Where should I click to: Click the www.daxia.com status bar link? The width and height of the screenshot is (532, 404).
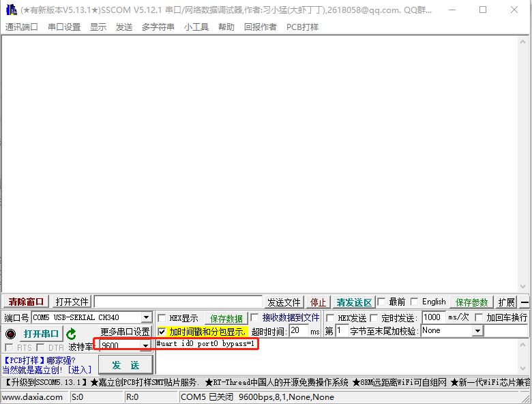33,396
